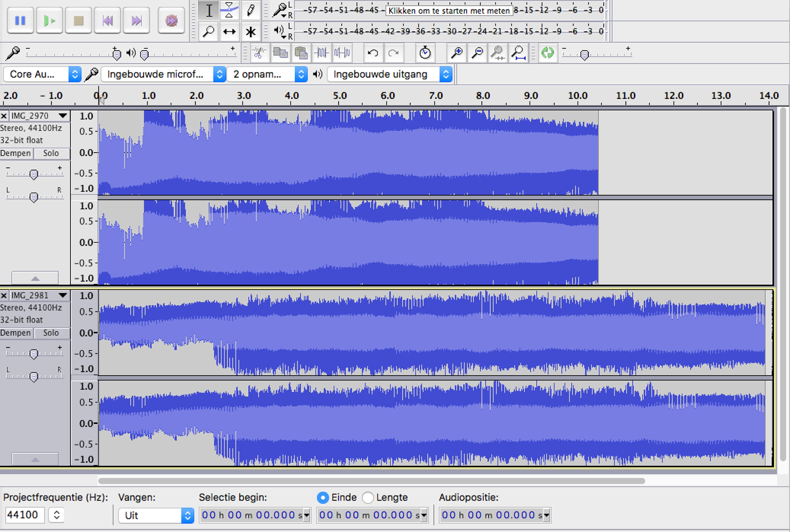Select the Draw pencil tool
This screenshot has width=790, height=532.
point(250,10)
